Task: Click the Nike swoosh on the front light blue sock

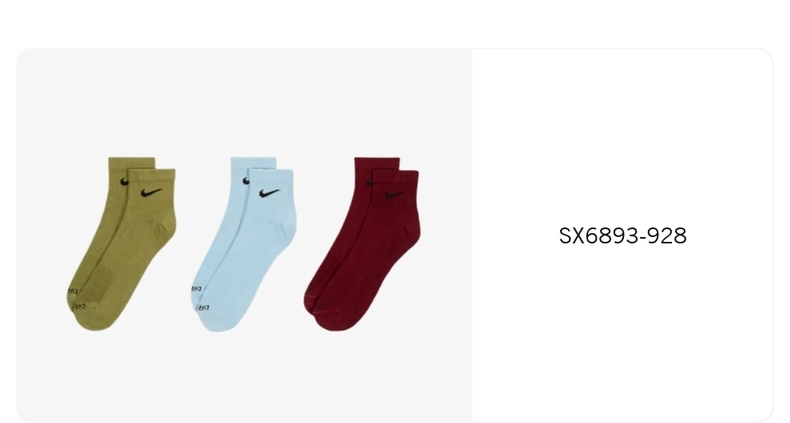Action: (270, 192)
